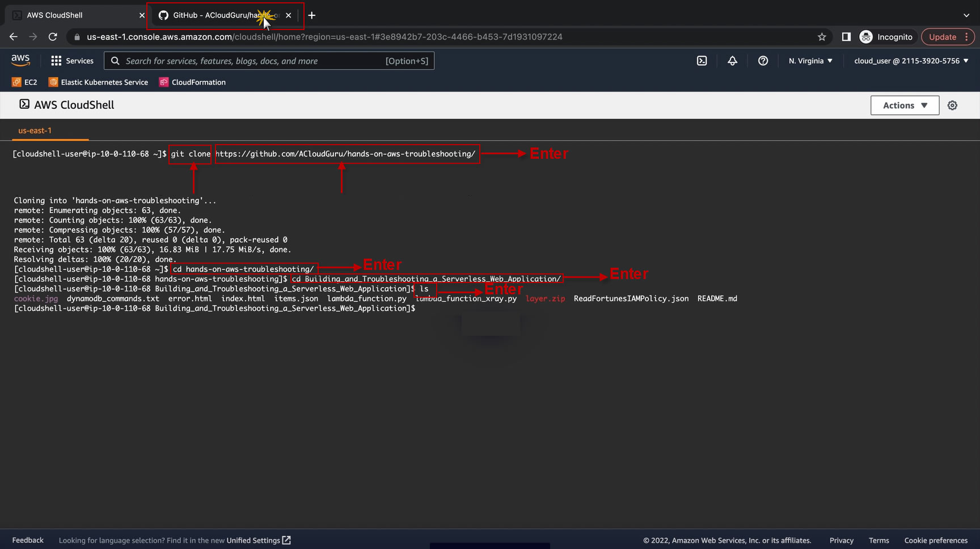Toggle the browser side panel
Image resolution: width=980 pixels, height=549 pixels.
[x=846, y=37]
